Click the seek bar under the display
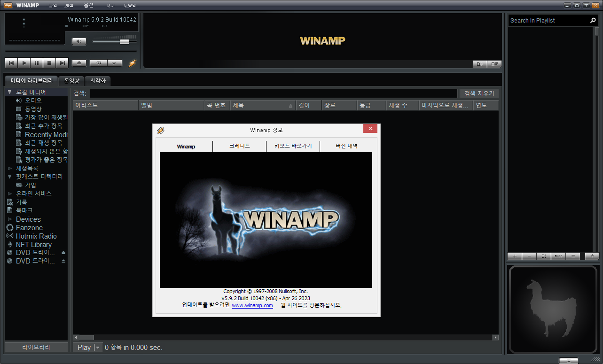 [x=71, y=51]
